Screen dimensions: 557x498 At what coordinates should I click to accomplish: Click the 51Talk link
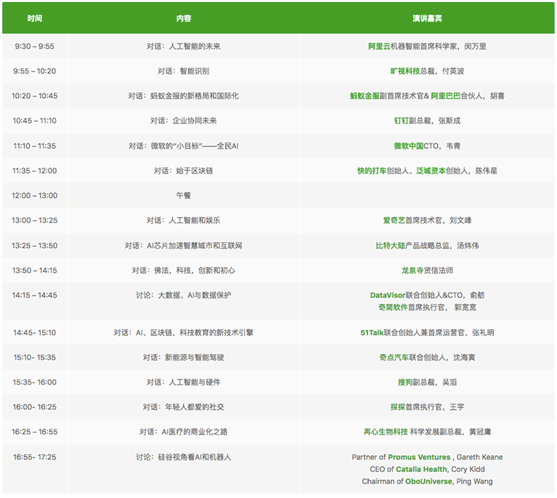pyautogui.click(x=372, y=332)
